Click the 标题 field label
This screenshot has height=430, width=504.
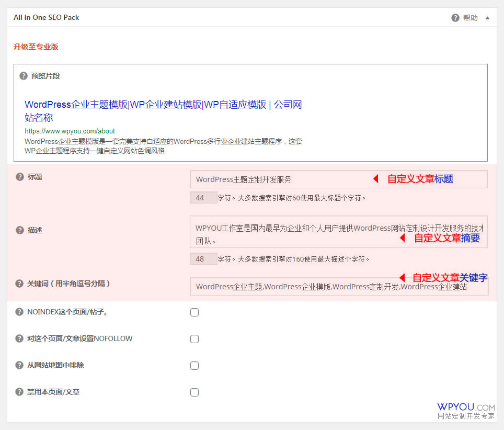tap(35, 177)
